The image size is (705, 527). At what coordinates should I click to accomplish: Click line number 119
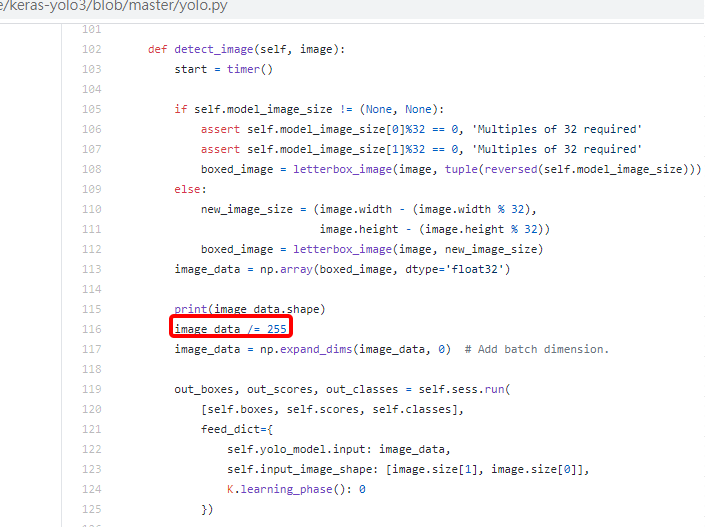pyautogui.click(x=92, y=389)
